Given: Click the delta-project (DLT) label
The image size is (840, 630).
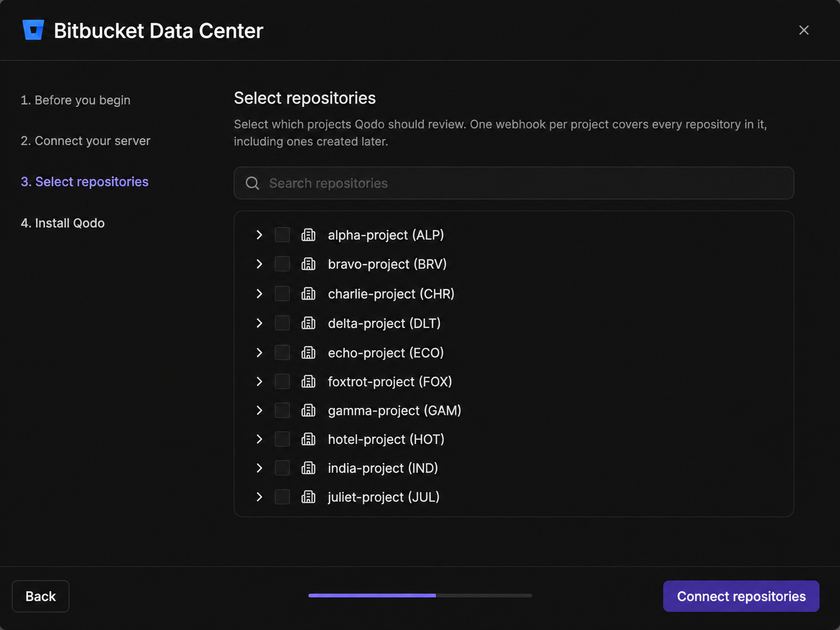Looking at the screenshot, I should coord(384,323).
